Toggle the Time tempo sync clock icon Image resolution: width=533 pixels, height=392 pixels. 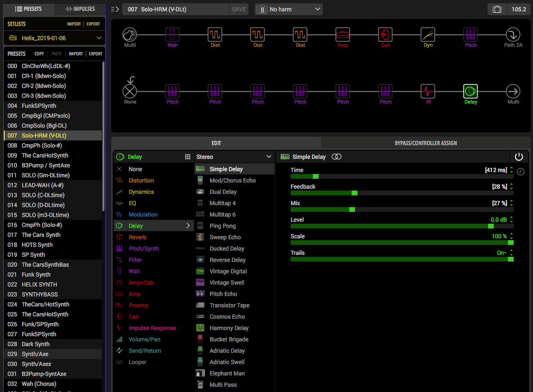(x=520, y=172)
